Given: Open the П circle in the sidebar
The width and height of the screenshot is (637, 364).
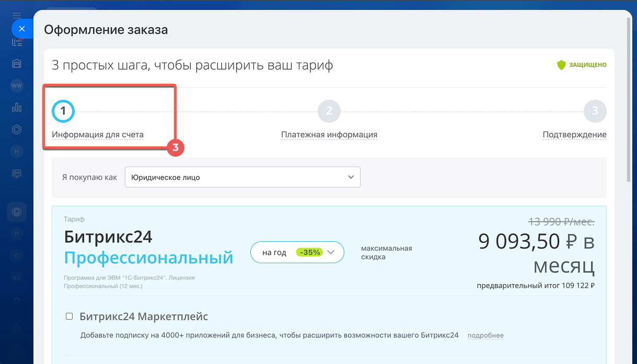Looking at the screenshot, I should coord(17,234).
